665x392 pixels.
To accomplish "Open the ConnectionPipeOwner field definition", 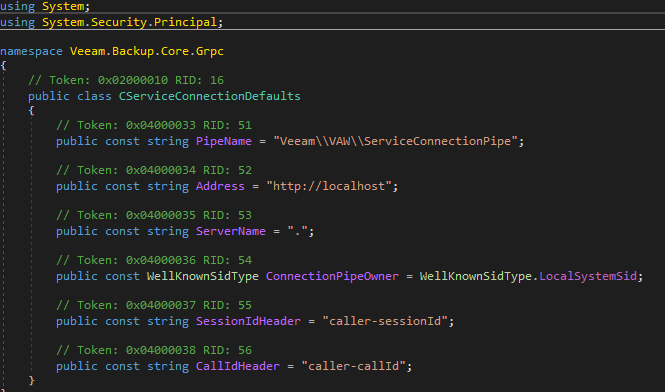I will (x=332, y=276).
